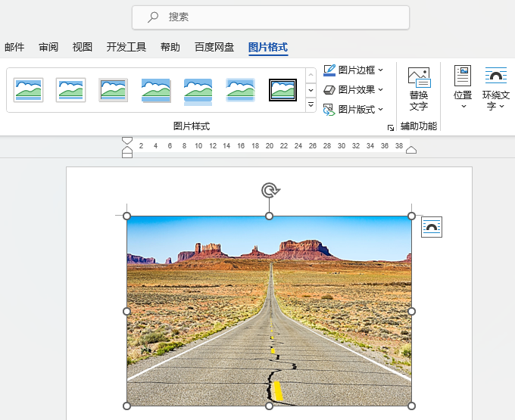Image resolution: width=515 pixels, height=420 pixels.
Task: Open the 邮件 ribbon tab
Action: tap(14, 47)
